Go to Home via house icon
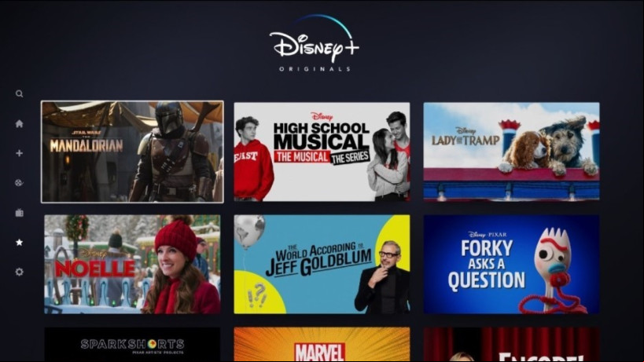Viewport: 644px width, 362px height. (x=20, y=124)
